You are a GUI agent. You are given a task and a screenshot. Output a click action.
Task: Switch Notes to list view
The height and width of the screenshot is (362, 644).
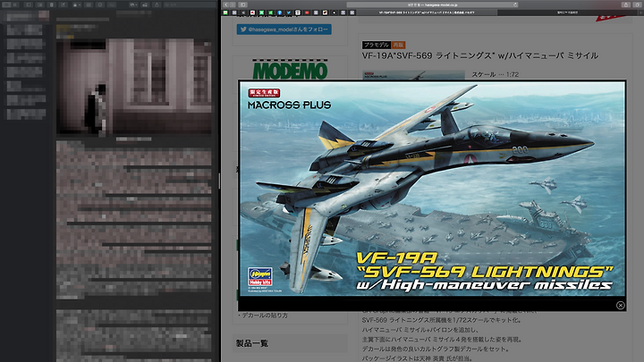coord(6,4)
